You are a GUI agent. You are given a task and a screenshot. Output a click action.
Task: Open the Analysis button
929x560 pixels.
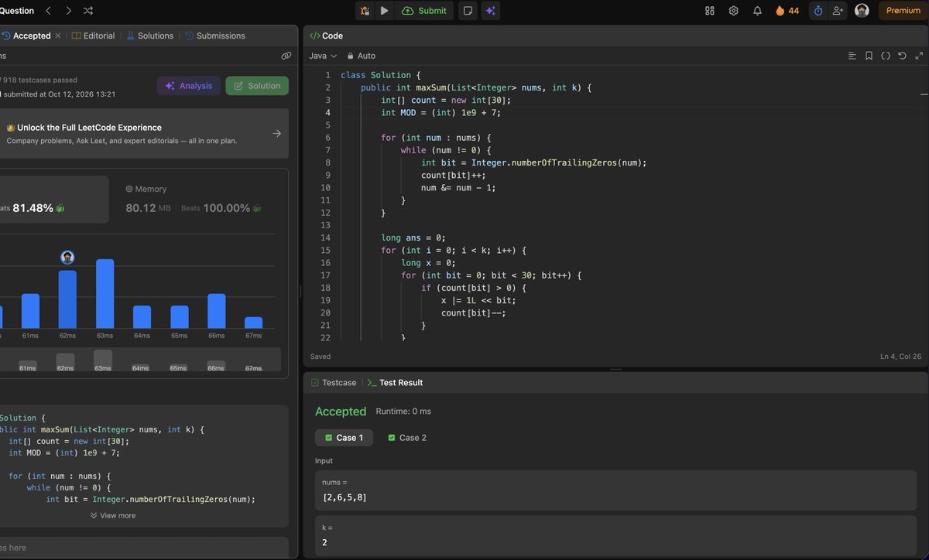(x=189, y=86)
